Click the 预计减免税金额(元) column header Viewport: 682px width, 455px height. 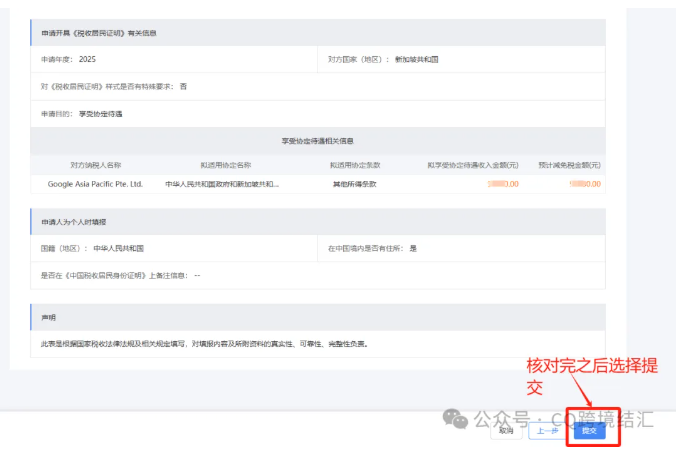click(x=569, y=165)
